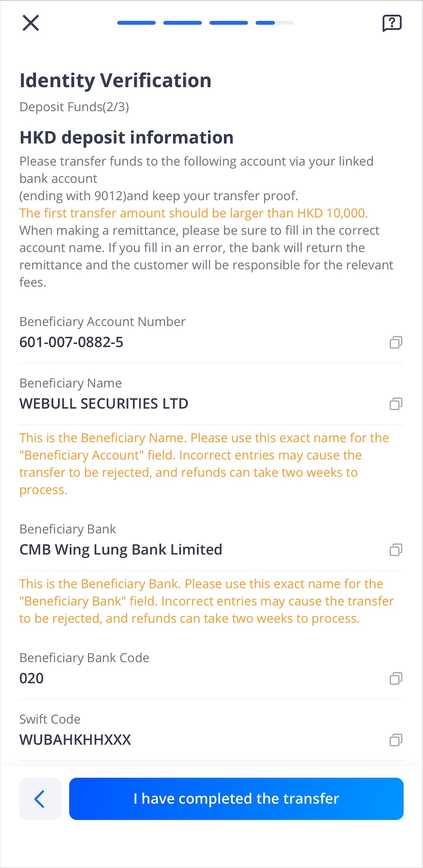Copy the Beneficiary Account Number

tap(396, 342)
